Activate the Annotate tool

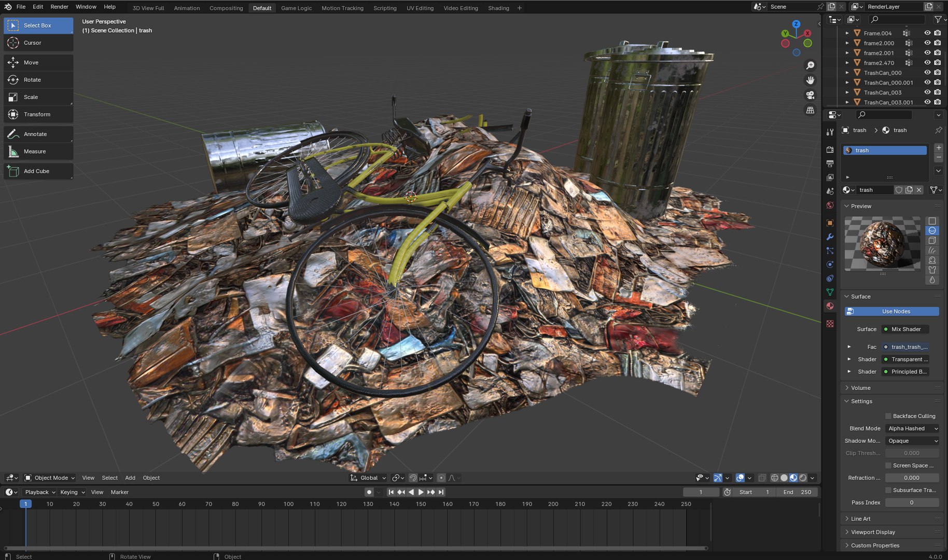tap(38, 134)
